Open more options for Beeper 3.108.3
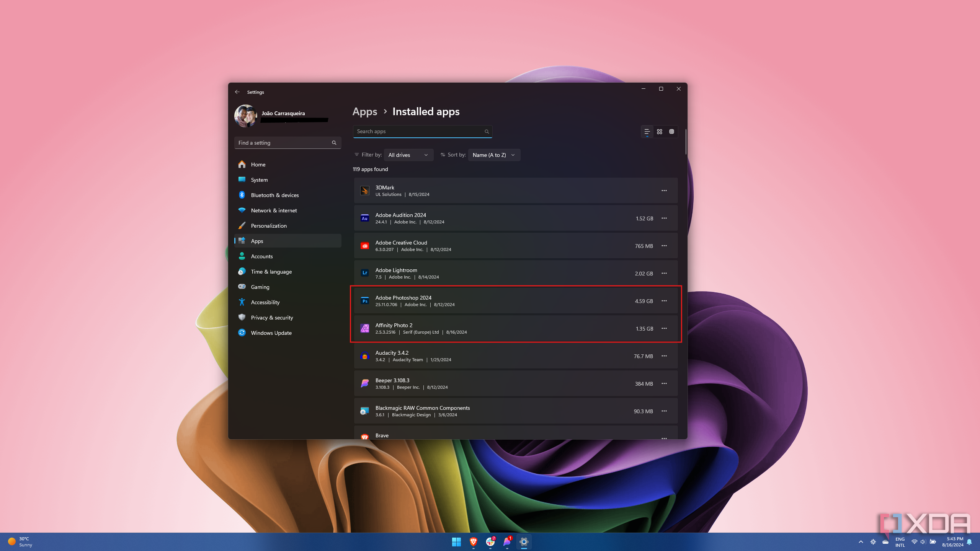This screenshot has height=551, width=980. point(664,383)
